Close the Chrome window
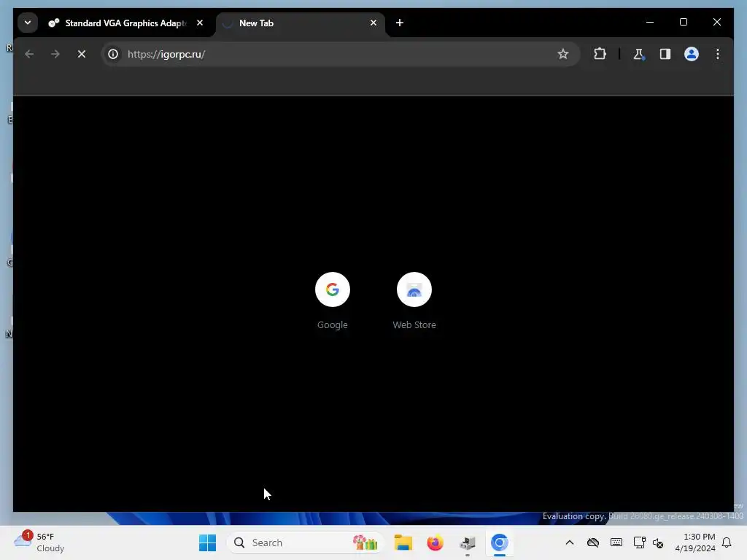The image size is (747, 560). 716,22
